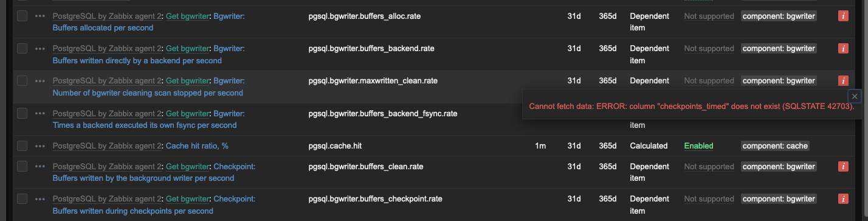Toggle Enabled status of Cache hit ratio
Image resolution: width=868 pixels, height=221 pixels.
[x=698, y=146]
